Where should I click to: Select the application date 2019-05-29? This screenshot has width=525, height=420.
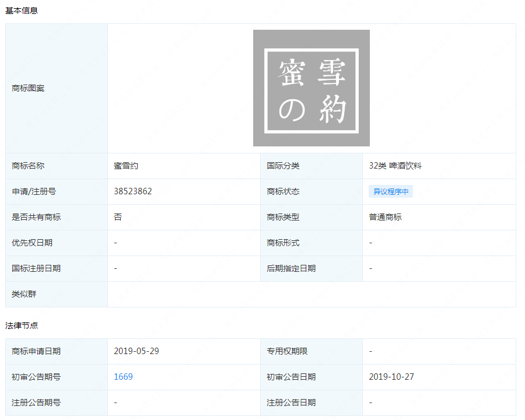click(136, 351)
